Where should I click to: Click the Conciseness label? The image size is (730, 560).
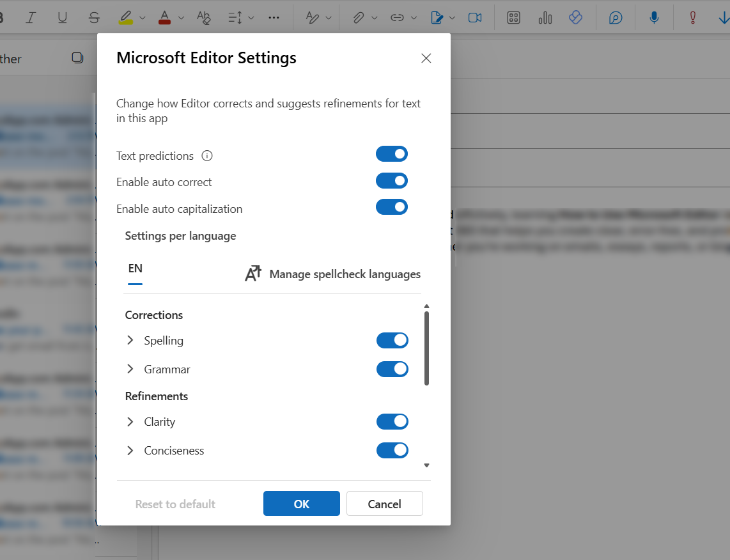(174, 451)
